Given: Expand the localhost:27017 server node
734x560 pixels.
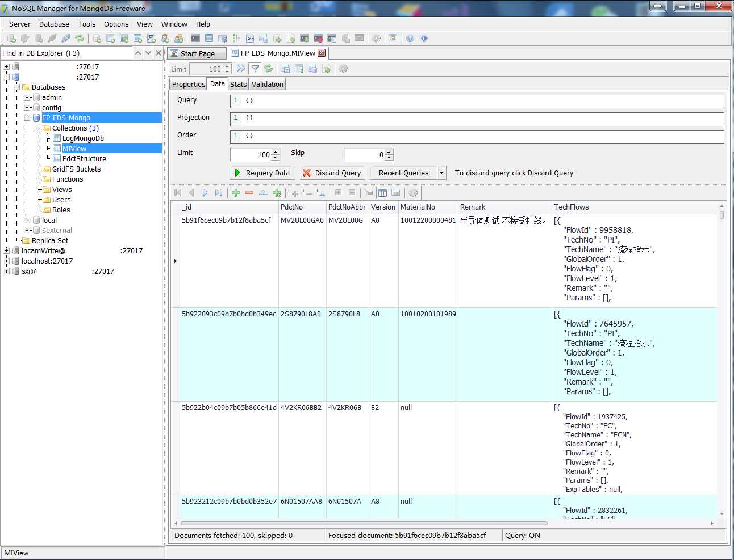Looking at the screenshot, I should point(7,261).
